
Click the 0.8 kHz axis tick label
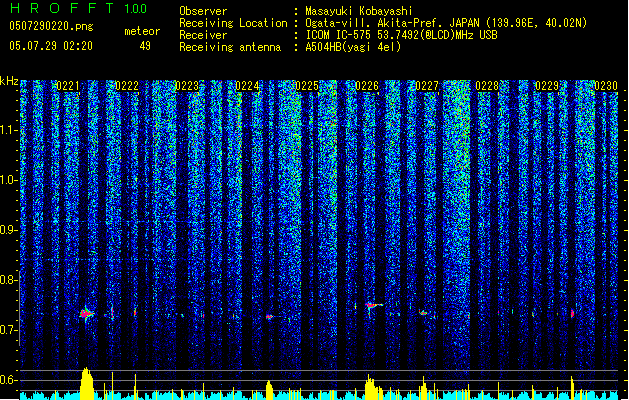coord(9,280)
